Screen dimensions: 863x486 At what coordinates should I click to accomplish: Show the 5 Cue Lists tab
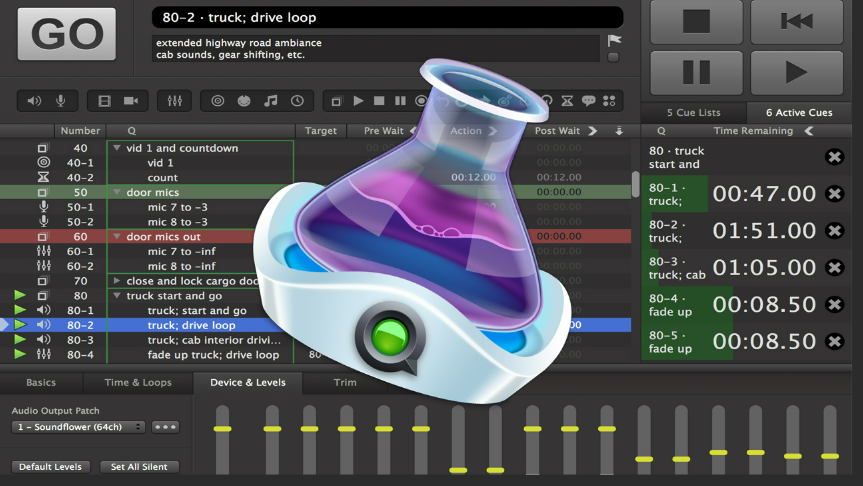tap(693, 112)
